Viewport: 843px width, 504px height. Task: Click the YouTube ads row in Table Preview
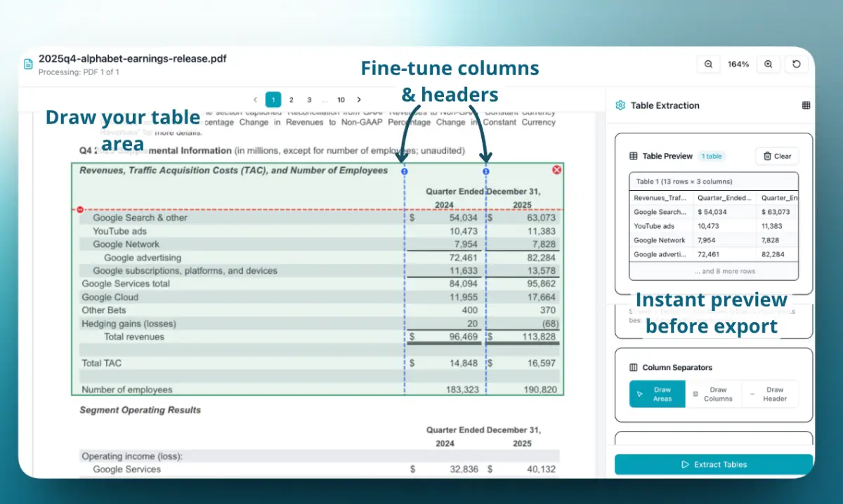click(714, 226)
